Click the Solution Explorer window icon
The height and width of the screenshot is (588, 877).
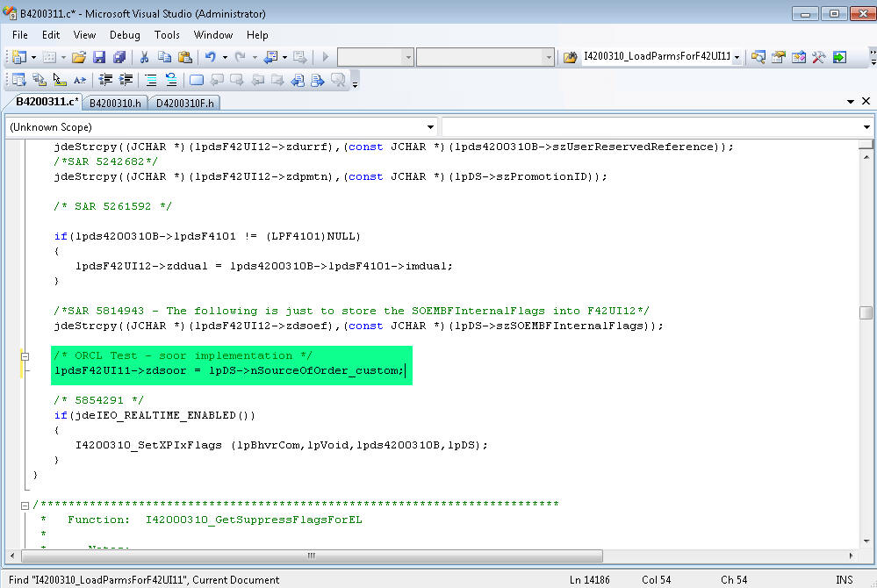(x=758, y=57)
